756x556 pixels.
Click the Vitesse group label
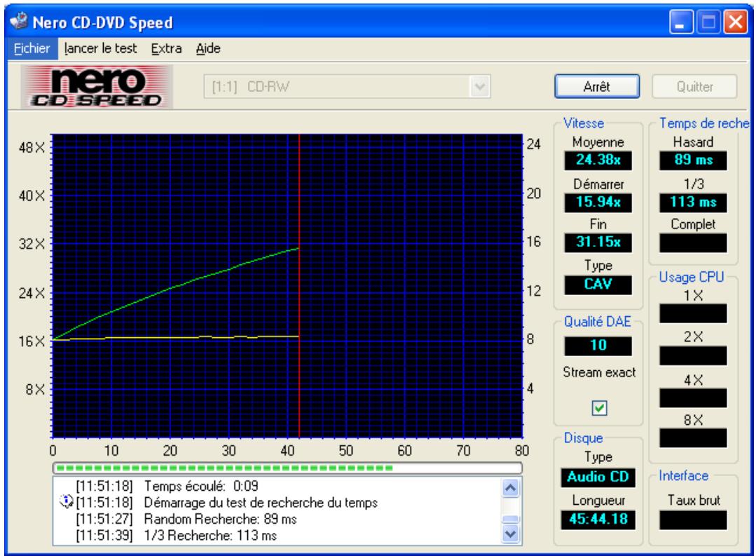584,123
